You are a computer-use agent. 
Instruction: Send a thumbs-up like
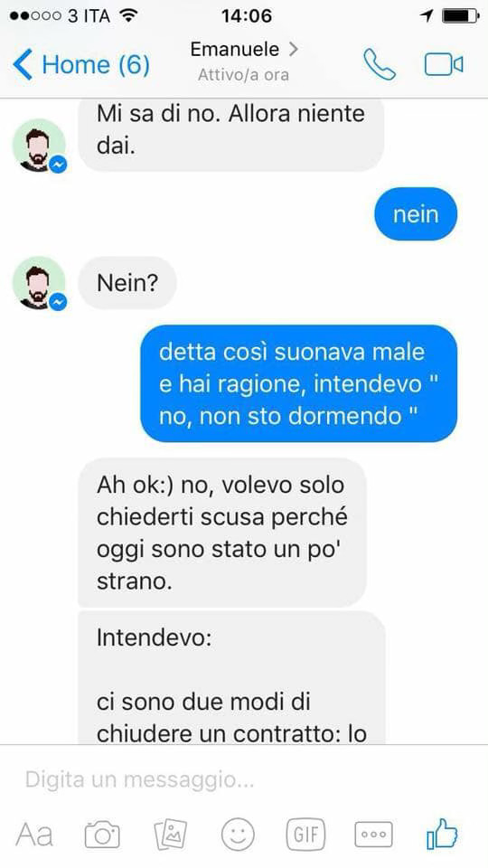click(442, 833)
